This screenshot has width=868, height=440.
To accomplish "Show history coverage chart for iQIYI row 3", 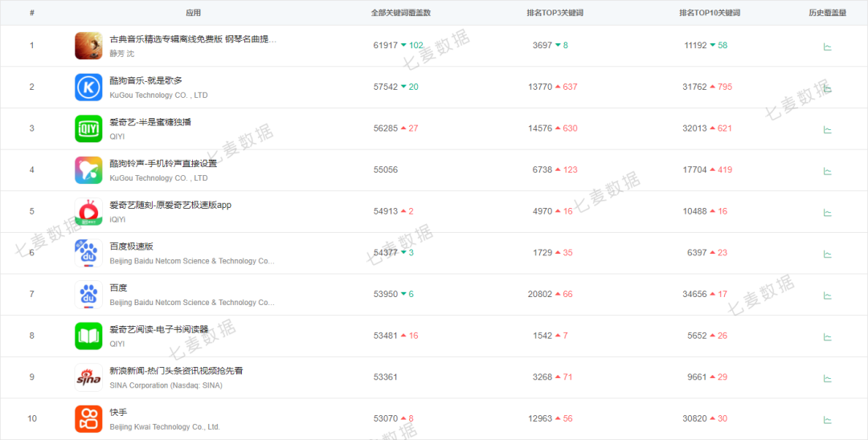I will coord(828,130).
